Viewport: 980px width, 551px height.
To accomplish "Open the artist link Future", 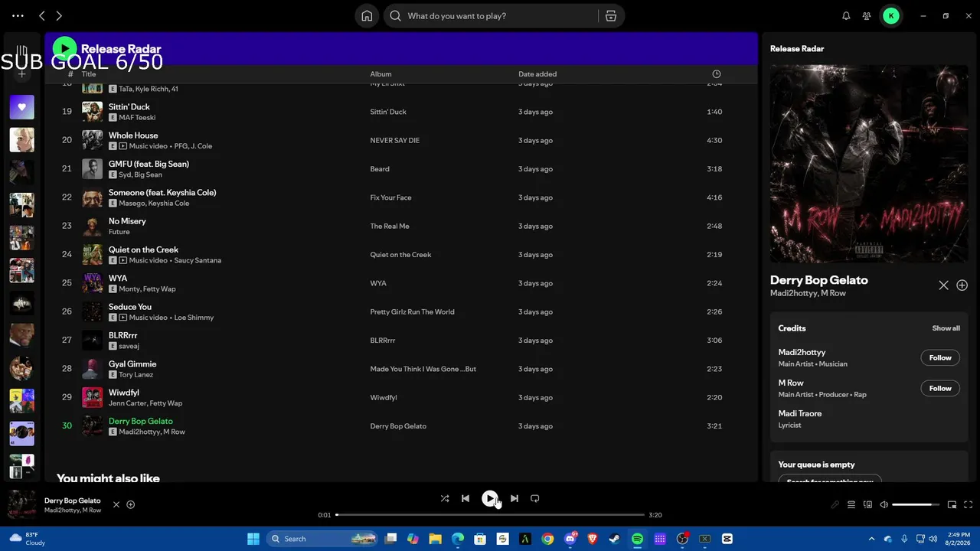I will point(119,232).
